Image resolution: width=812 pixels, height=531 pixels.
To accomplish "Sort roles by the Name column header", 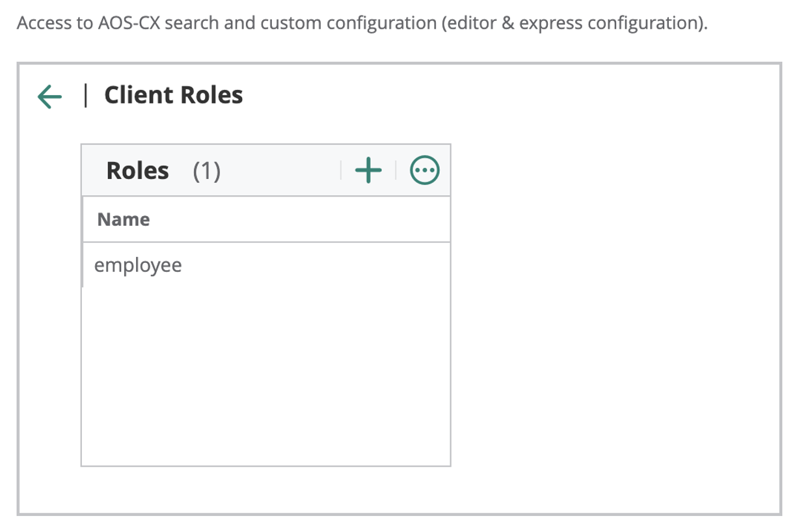I will point(124,219).
